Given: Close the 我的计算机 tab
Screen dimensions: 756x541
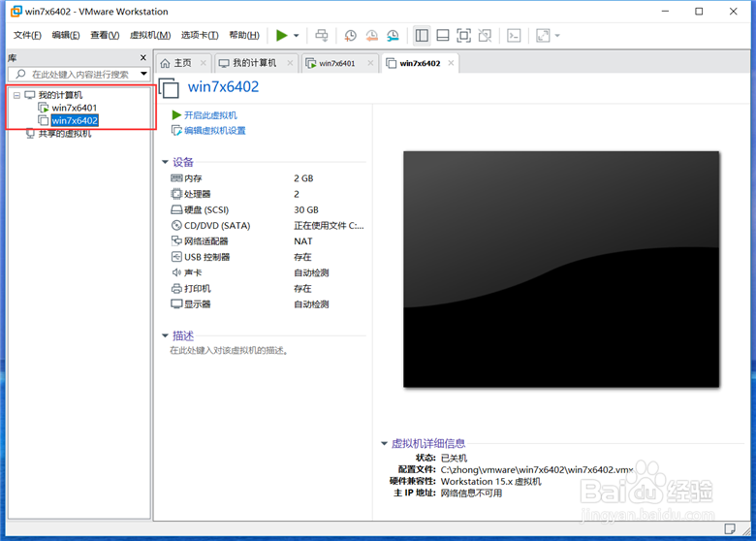Looking at the screenshot, I should point(290,63).
